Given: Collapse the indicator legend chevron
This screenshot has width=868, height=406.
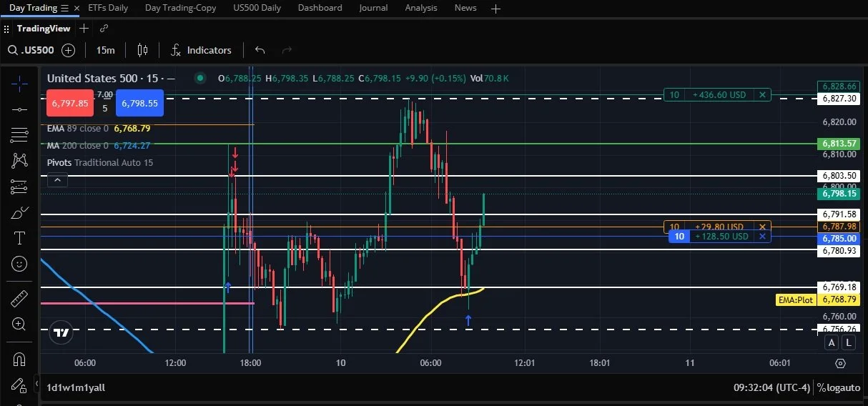Looking at the screenshot, I should pos(57,180).
